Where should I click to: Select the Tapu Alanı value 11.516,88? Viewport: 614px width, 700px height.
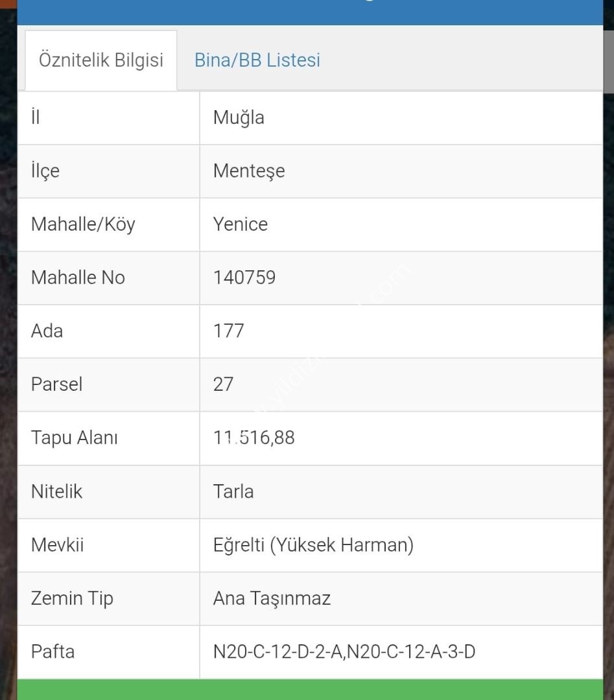click(x=254, y=437)
